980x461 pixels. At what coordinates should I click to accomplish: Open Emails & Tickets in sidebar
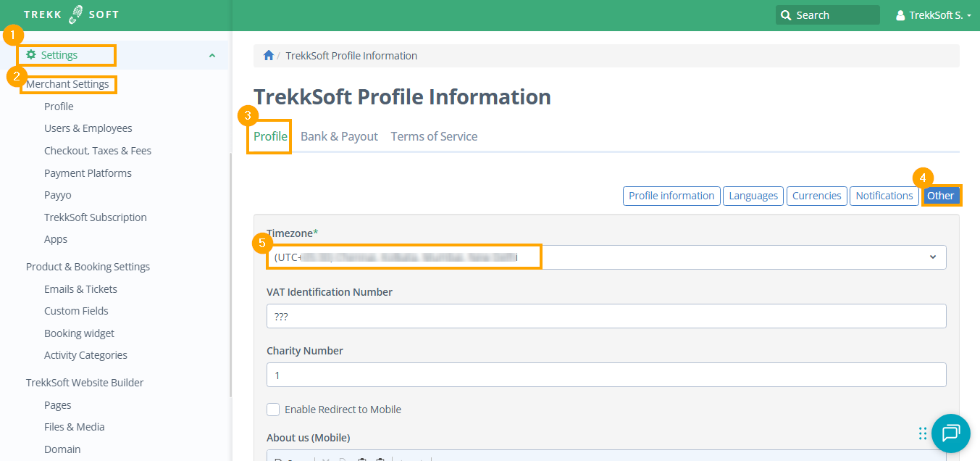point(80,289)
